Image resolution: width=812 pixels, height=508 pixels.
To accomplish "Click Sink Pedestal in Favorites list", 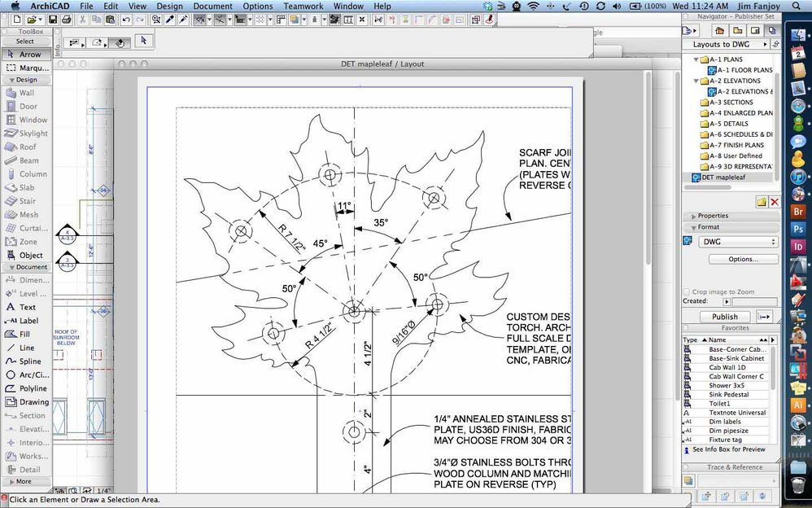I will [729, 395].
